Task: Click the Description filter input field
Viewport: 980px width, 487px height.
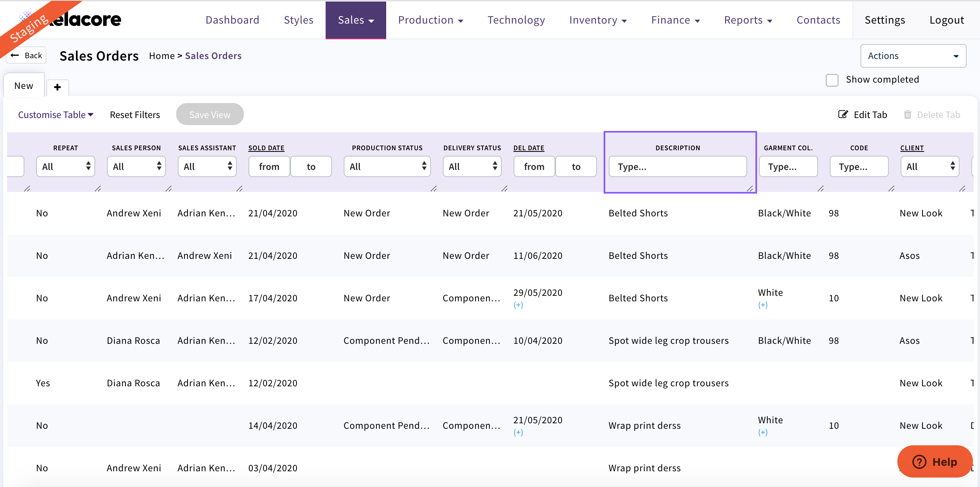Action: 678,166
